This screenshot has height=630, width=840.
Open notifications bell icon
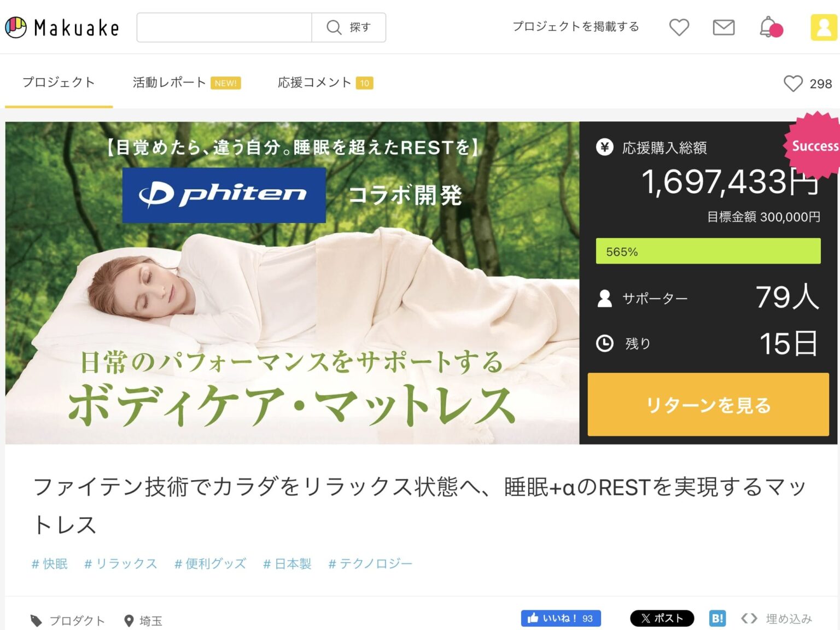[x=770, y=27]
